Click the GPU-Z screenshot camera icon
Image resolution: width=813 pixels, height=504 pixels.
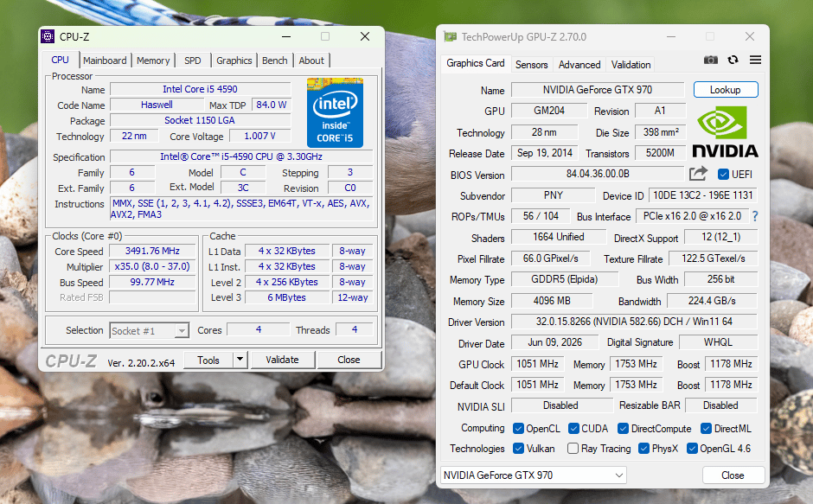710,60
